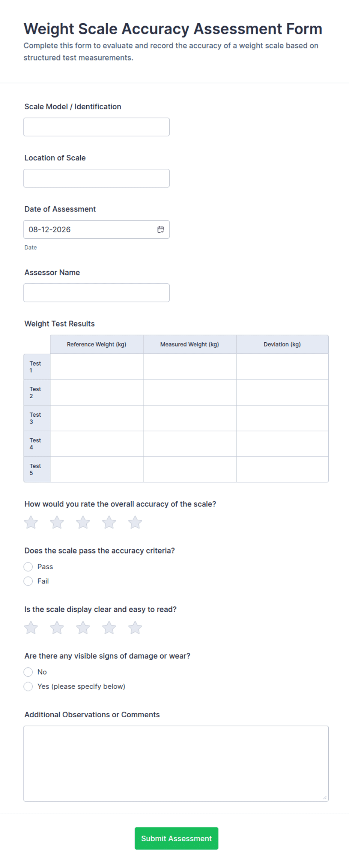Image resolution: width=349 pixels, height=868 pixels.
Task: Give display clarity five stars
Action: pos(135,628)
